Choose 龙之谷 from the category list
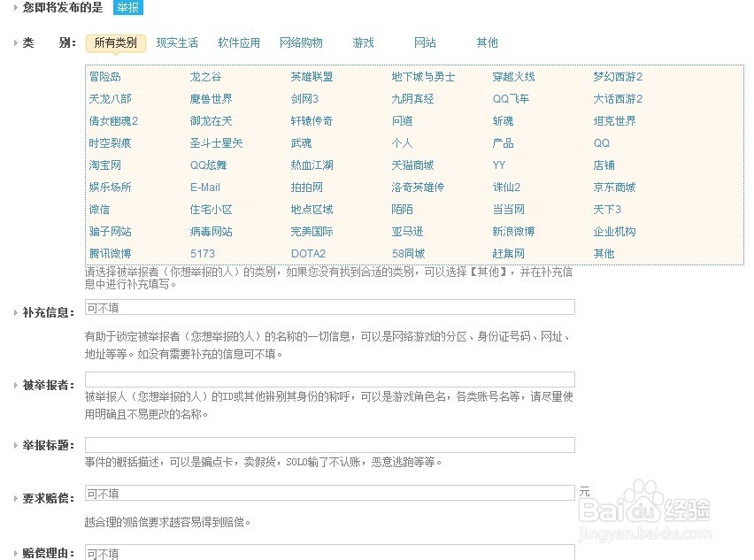 point(206,77)
